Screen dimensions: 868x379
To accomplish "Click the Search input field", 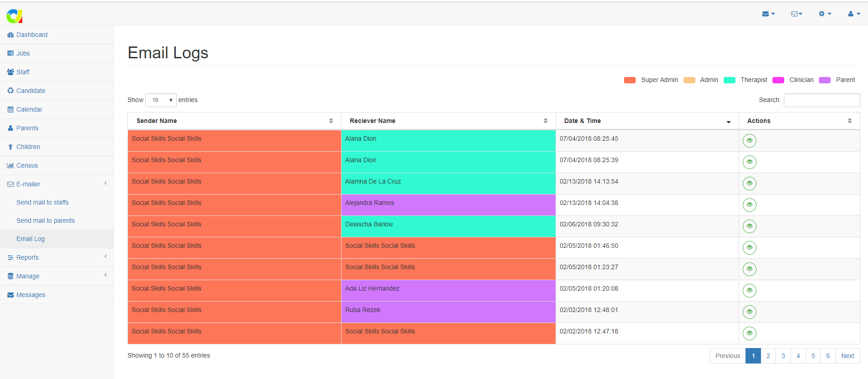I will click(821, 100).
